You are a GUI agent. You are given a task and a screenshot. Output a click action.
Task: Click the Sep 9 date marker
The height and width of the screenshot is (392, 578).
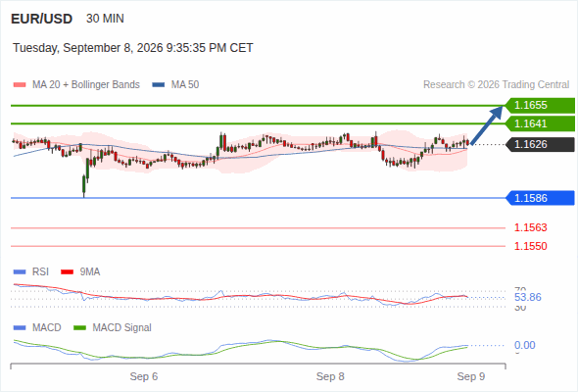click(471, 376)
